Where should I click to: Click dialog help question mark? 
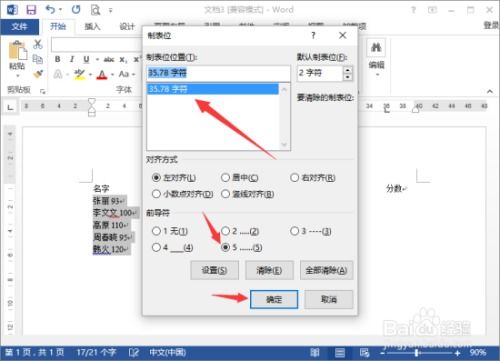(313, 35)
